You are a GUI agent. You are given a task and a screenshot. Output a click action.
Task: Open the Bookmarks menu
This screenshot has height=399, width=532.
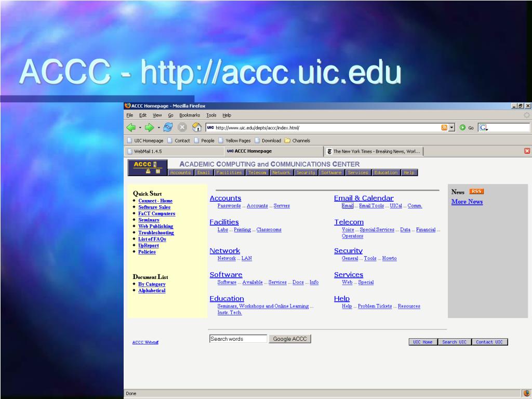point(190,115)
